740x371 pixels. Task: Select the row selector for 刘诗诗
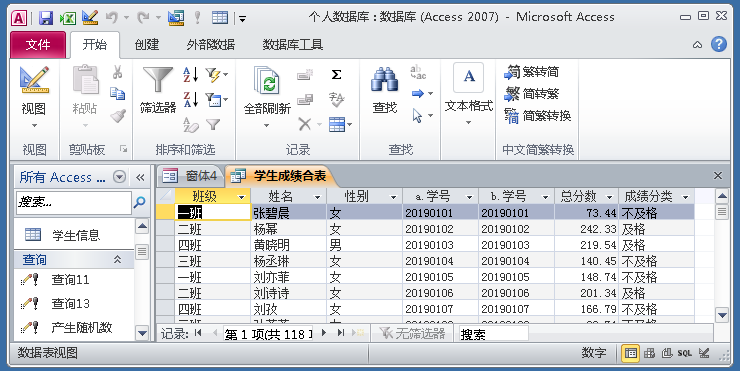[x=165, y=293]
